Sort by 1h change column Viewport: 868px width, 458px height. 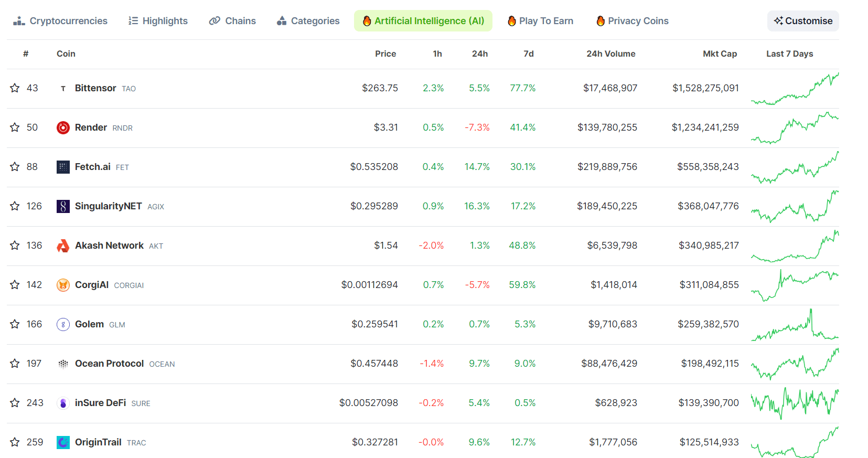[x=437, y=54]
